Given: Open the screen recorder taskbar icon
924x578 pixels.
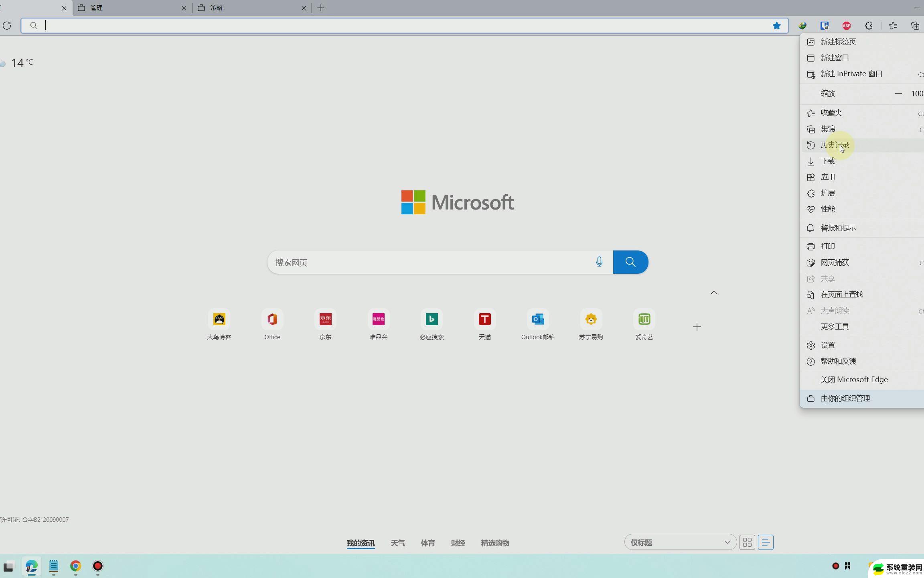Looking at the screenshot, I should click(x=97, y=566).
